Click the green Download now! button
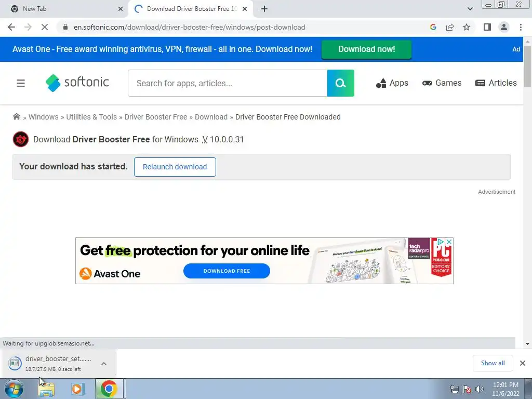This screenshot has height=399, width=532. [366, 49]
